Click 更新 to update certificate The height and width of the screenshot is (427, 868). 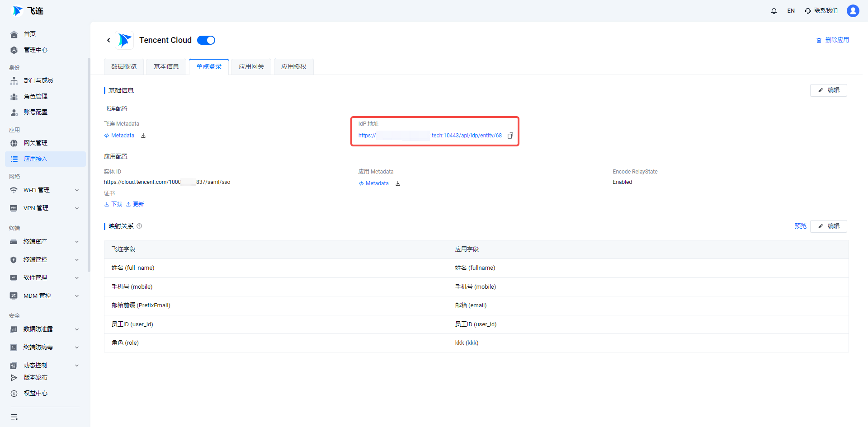135,204
